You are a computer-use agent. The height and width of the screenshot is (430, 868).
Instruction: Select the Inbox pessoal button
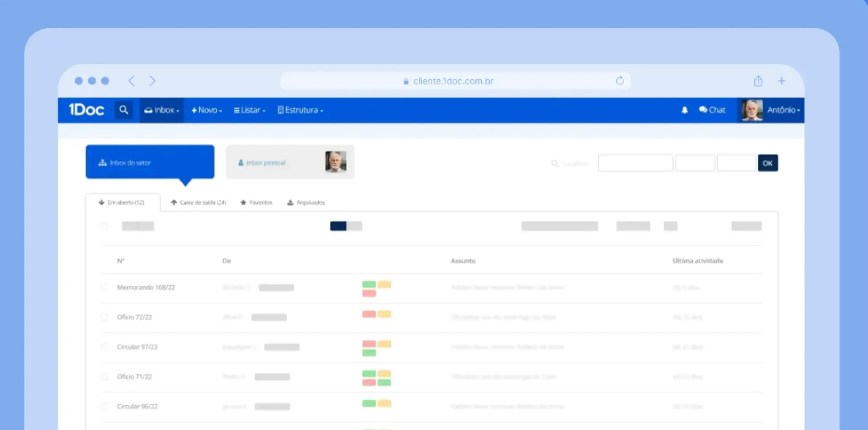pyautogui.click(x=290, y=162)
